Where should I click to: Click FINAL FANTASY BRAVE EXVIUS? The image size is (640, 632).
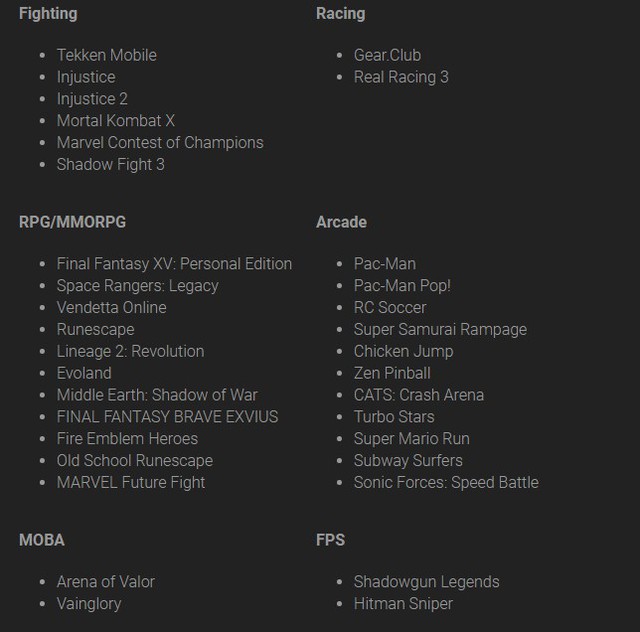click(167, 417)
